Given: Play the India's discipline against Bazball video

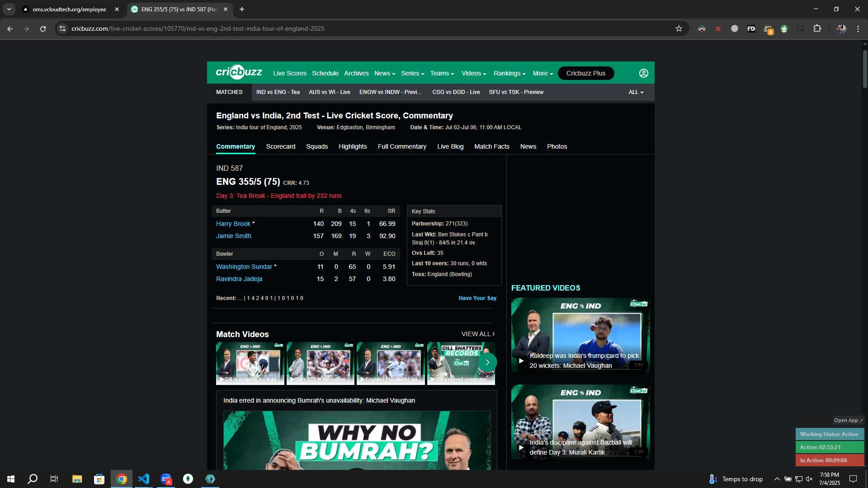Looking at the screenshot, I should coord(580,422).
